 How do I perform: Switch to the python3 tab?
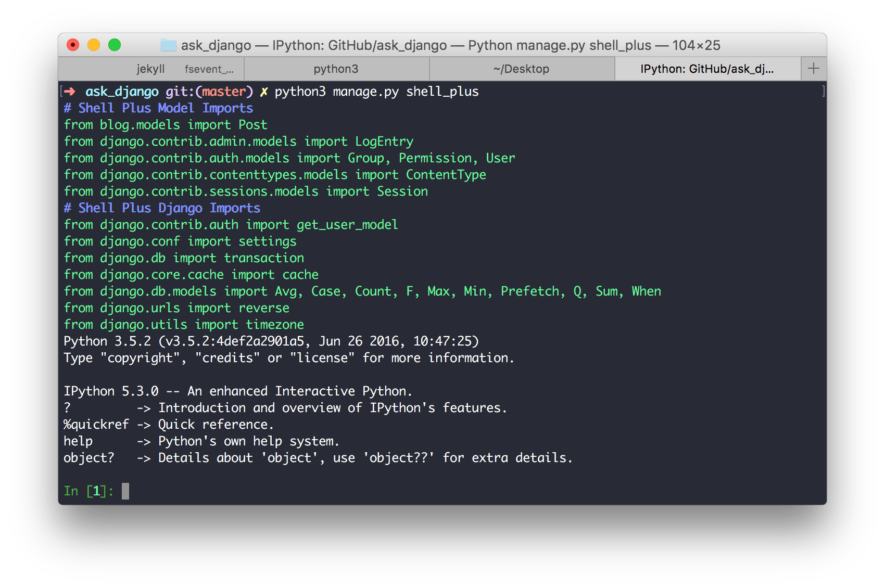336,68
